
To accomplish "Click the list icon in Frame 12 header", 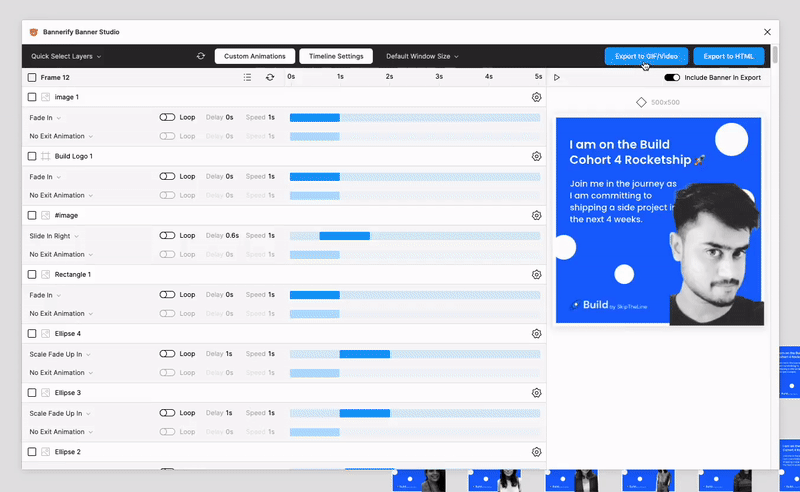I will tap(247, 77).
